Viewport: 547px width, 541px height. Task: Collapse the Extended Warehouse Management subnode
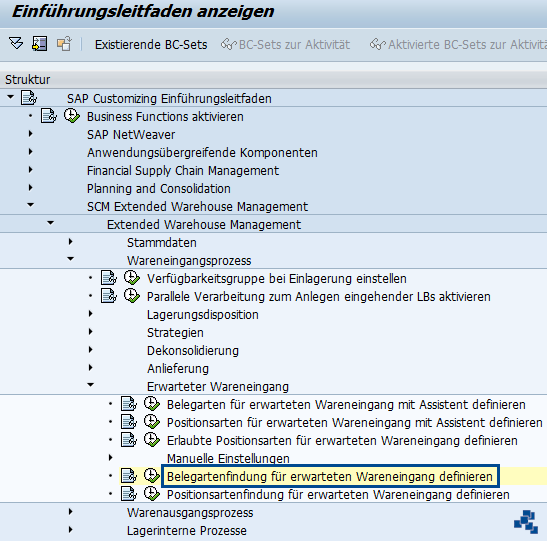click(51, 223)
